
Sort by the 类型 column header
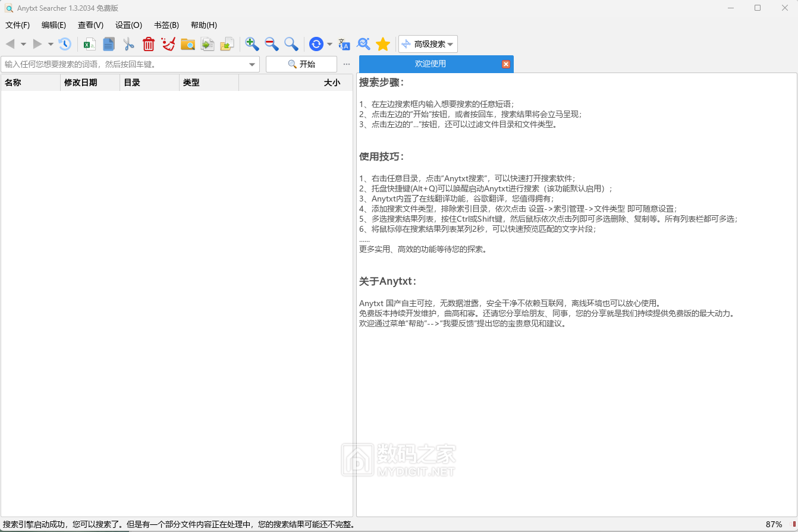(209, 83)
